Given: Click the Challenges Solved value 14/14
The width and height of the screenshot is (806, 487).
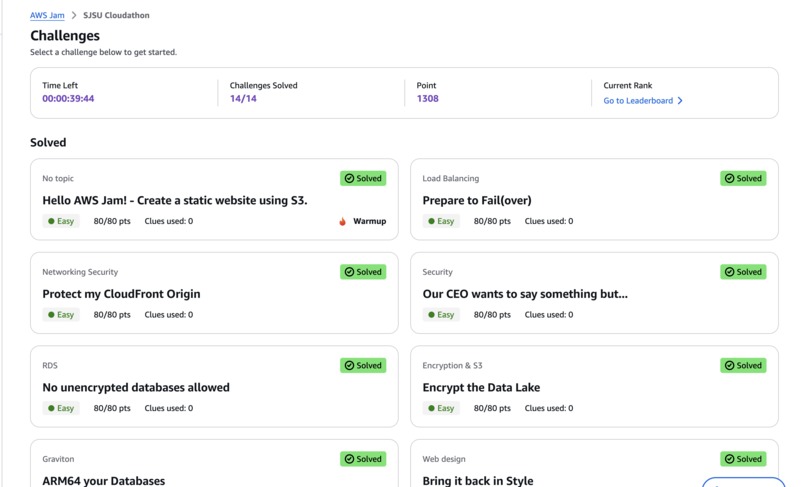Looking at the screenshot, I should click(x=243, y=99).
